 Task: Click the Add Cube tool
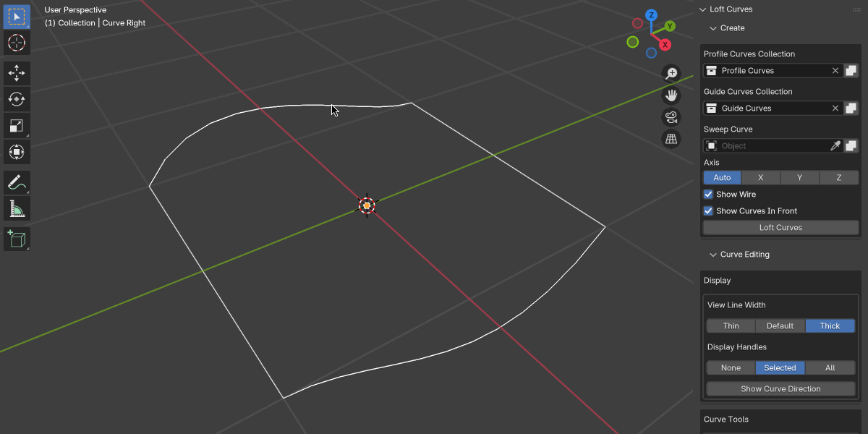[17, 239]
